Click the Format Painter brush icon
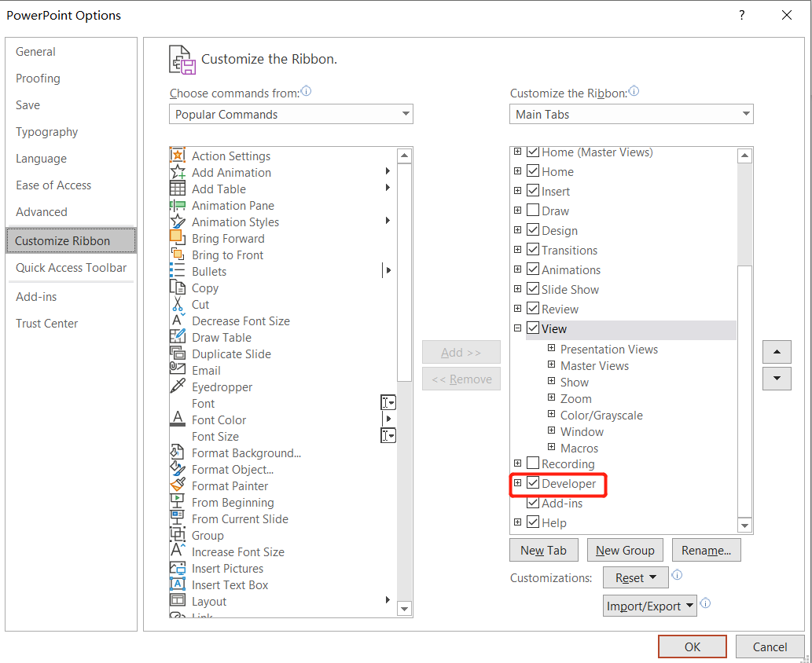The image size is (812, 663). point(178,485)
